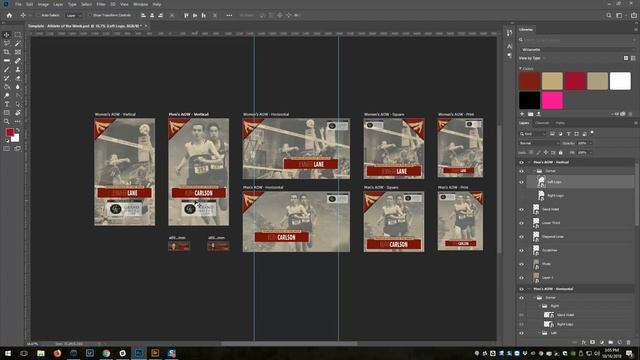Click the foreground color swatch in toolbox

pyautogui.click(x=9, y=133)
